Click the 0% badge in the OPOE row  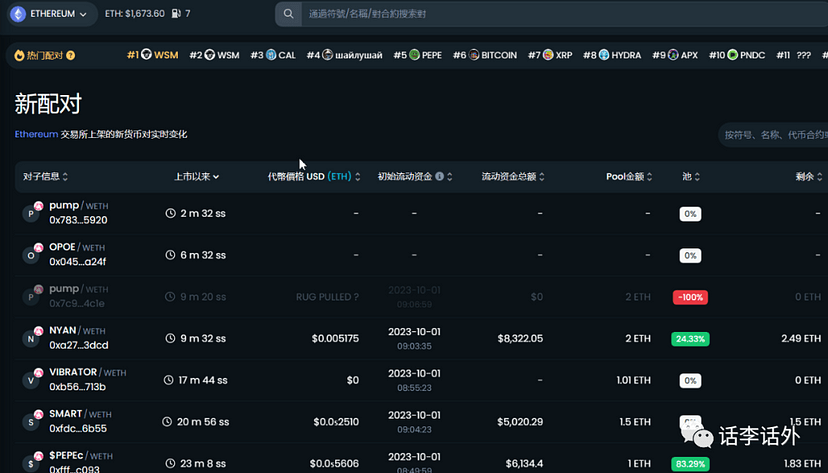click(690, 256)
